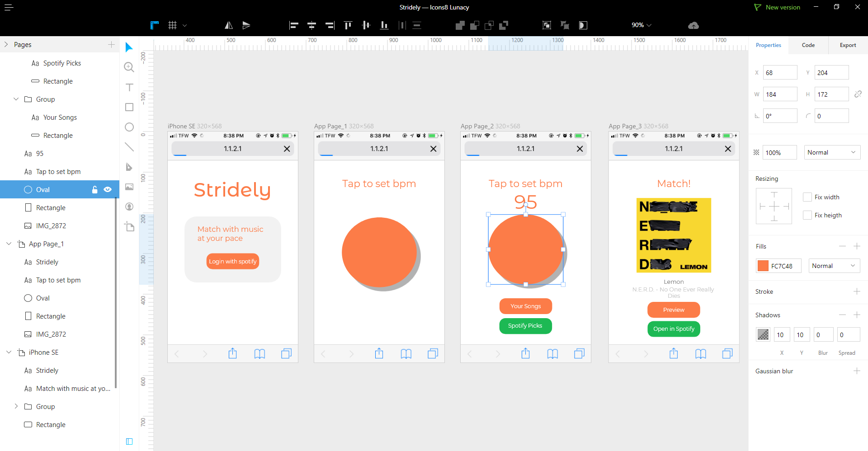The height and width of the screenshot is (451, 868).
Task: Add a stroke with plus button
Action: tap(857, 291)
